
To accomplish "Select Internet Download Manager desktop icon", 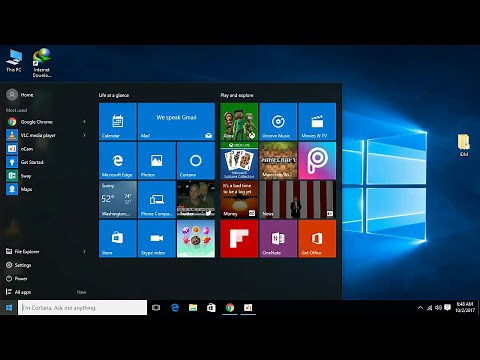I will [x=42, y=63].
